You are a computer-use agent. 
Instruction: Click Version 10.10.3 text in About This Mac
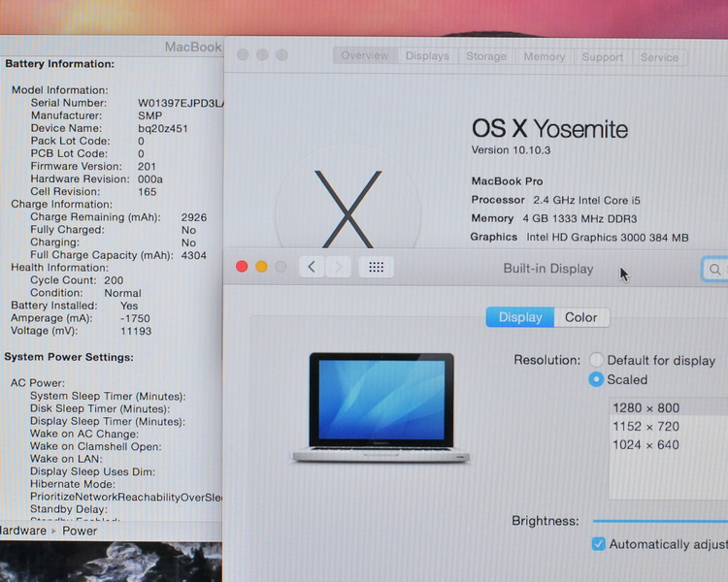[x=511, y=150]
